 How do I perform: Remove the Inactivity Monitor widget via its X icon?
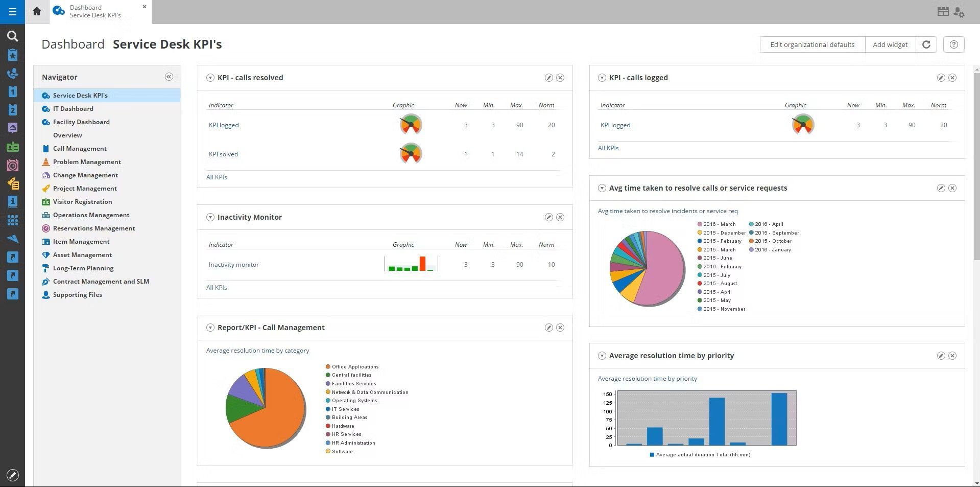(x=560, y=217)
